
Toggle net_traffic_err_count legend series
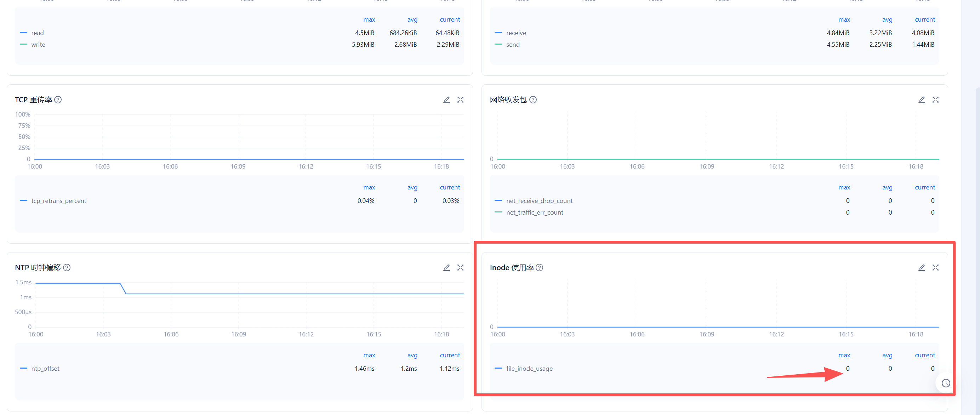click(x=534, y=212)
